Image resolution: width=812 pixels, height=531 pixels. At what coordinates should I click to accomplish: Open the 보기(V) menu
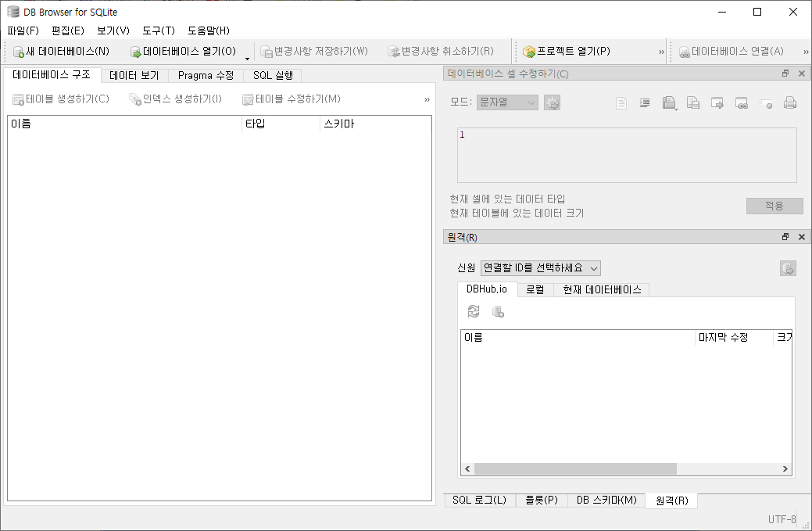[x=113, y=30]
